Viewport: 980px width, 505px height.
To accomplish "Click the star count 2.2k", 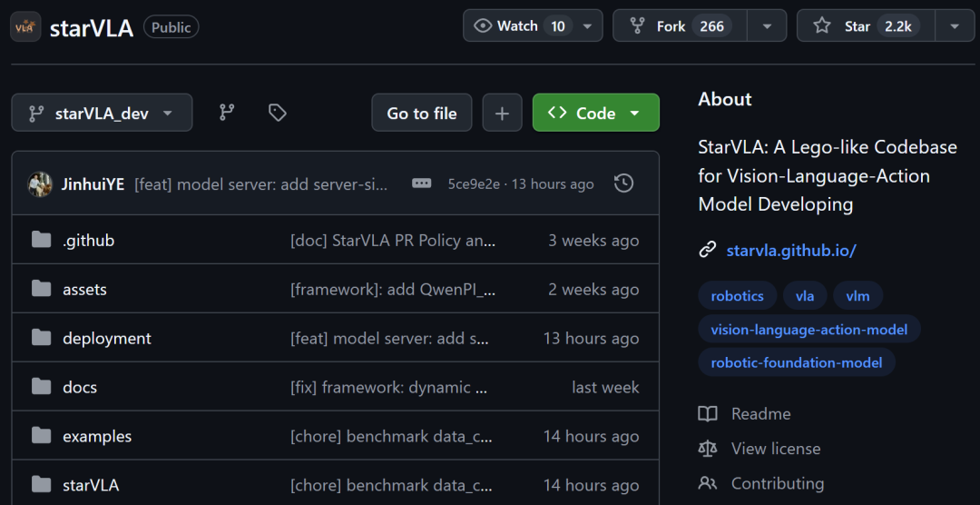I will 898,25.
